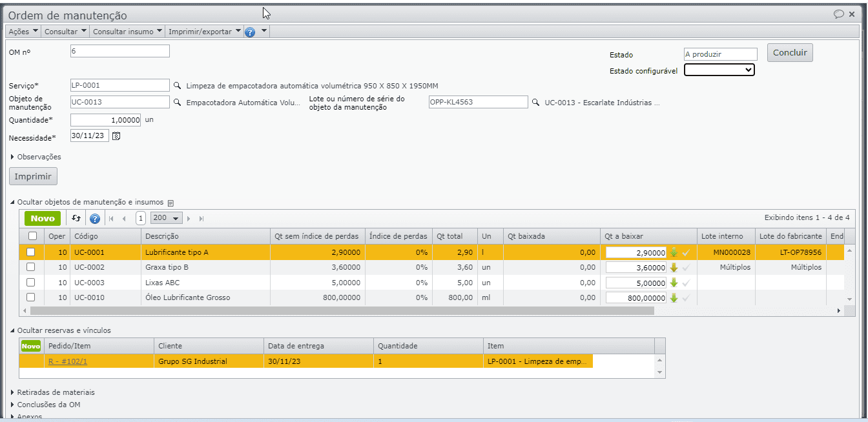The width and height of the screenshot is (868, 422).
Task: Expand Conclusões da OM section
Action: [45, 405]
